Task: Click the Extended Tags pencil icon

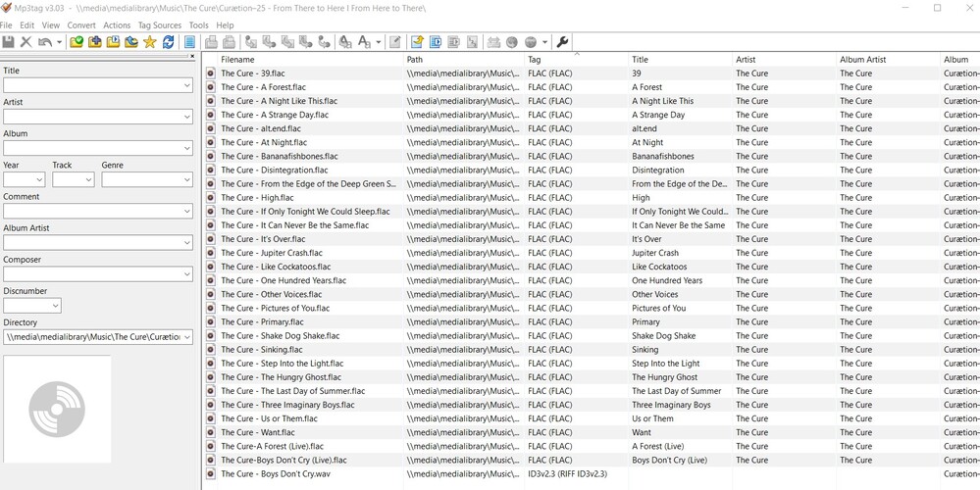Action: click(x=395, y=42)
